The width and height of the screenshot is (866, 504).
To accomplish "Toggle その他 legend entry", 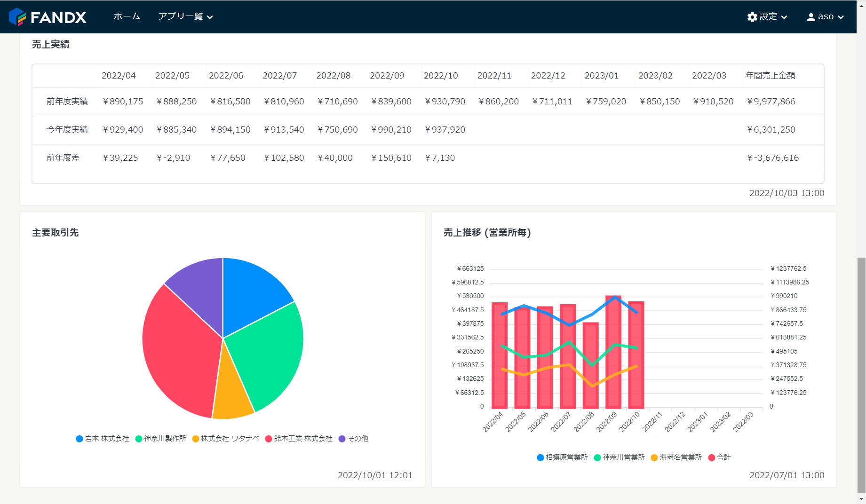I will point(353,439).
